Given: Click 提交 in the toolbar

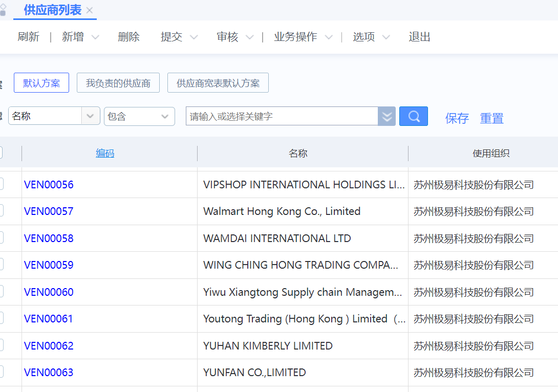Looking at the screenshot, I should point(171,37).
